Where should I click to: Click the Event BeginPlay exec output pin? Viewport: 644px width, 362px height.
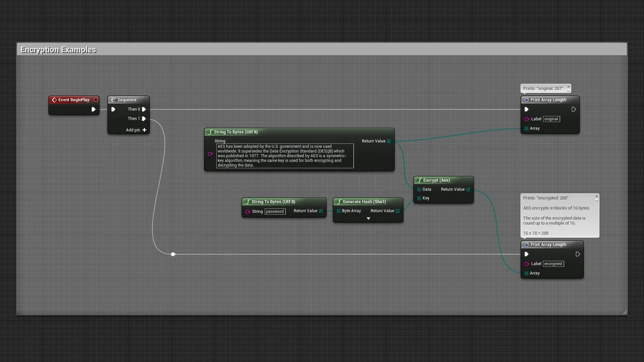[93, 109]
